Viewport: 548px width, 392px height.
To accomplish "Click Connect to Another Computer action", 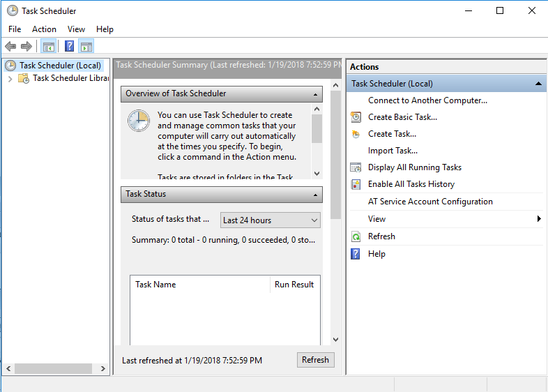I will [427, 100].
